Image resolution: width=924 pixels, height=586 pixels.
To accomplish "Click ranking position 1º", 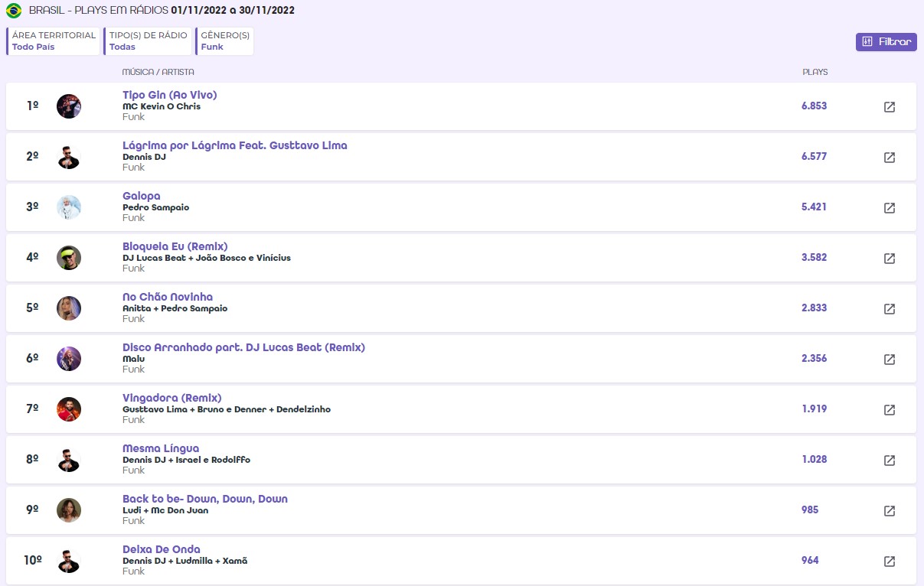I will pyautogui.click(x=32, y=106).
